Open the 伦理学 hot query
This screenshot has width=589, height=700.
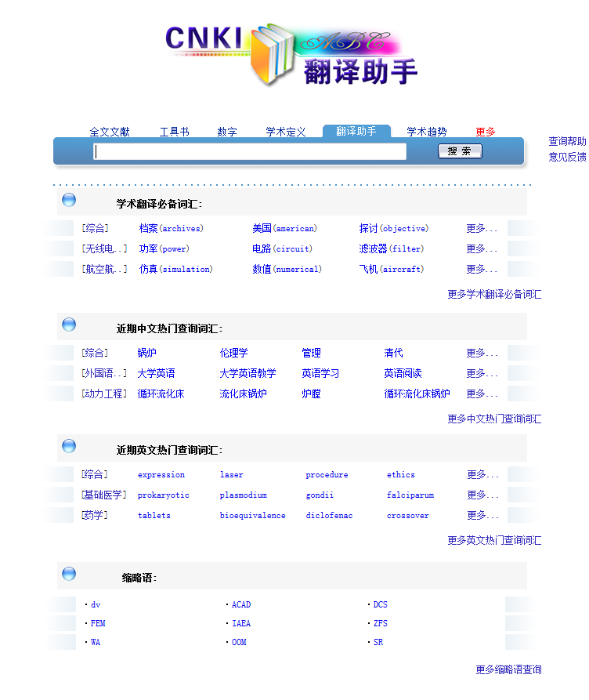234,353
